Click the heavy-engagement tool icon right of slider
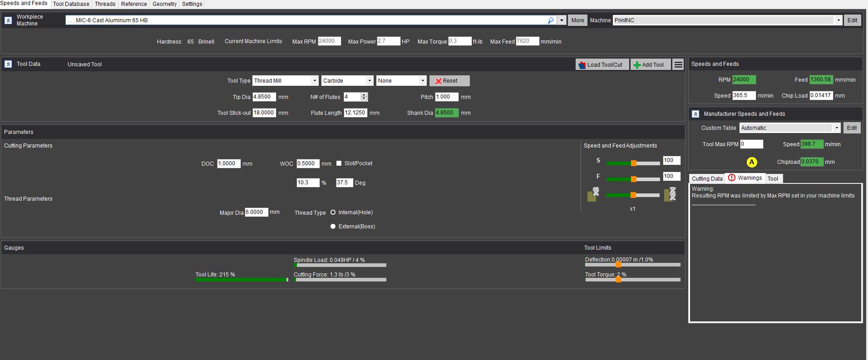 (670, 194)
